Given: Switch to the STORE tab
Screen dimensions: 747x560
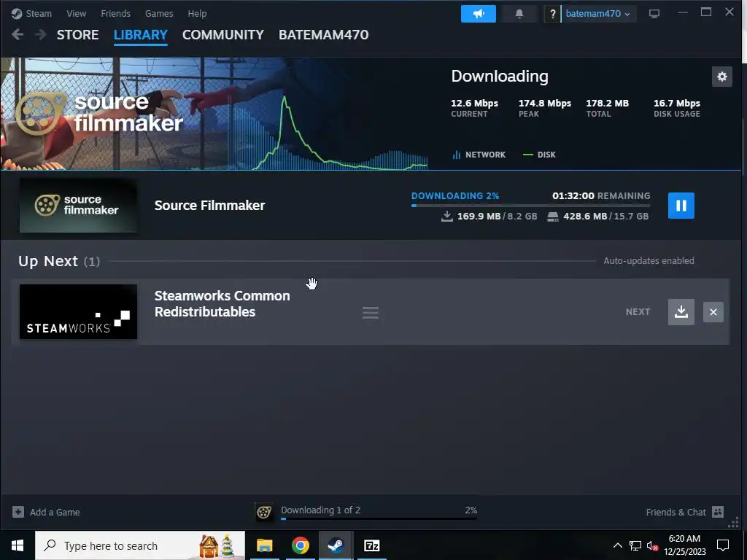Looking at the screenshot, I should [x=77, y=35].
